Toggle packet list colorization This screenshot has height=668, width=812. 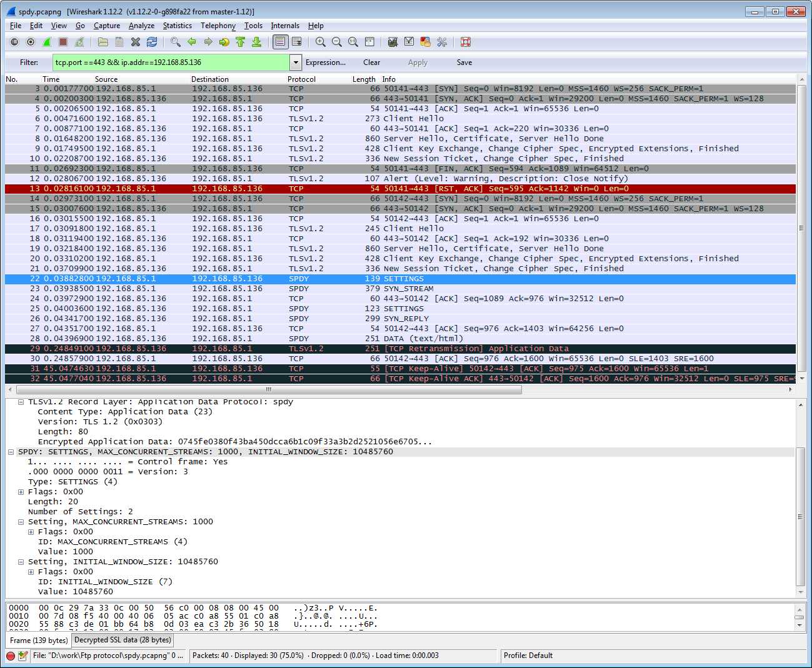click(x=281, y=42)
